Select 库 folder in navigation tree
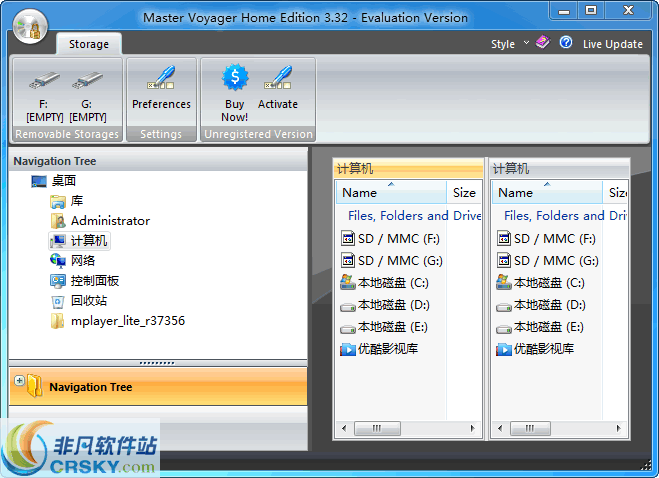This screenshot has width=659, height=478. [x=76, y=201]
